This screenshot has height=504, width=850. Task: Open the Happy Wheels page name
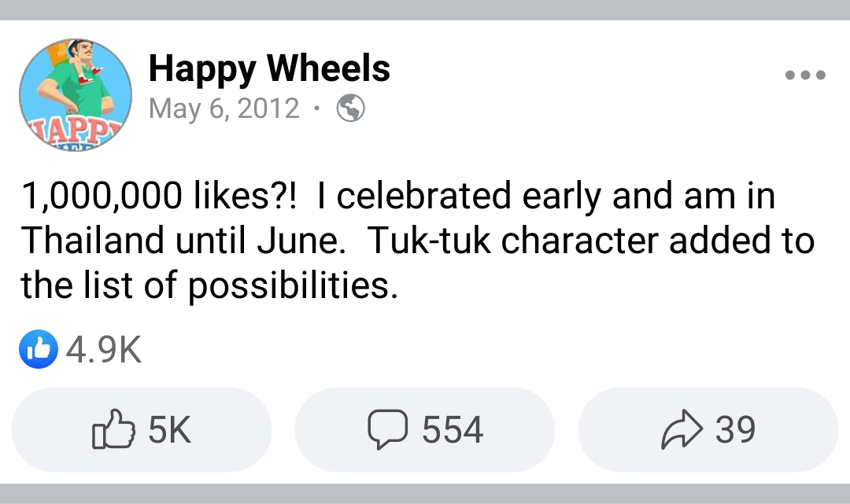pos(269,69)
